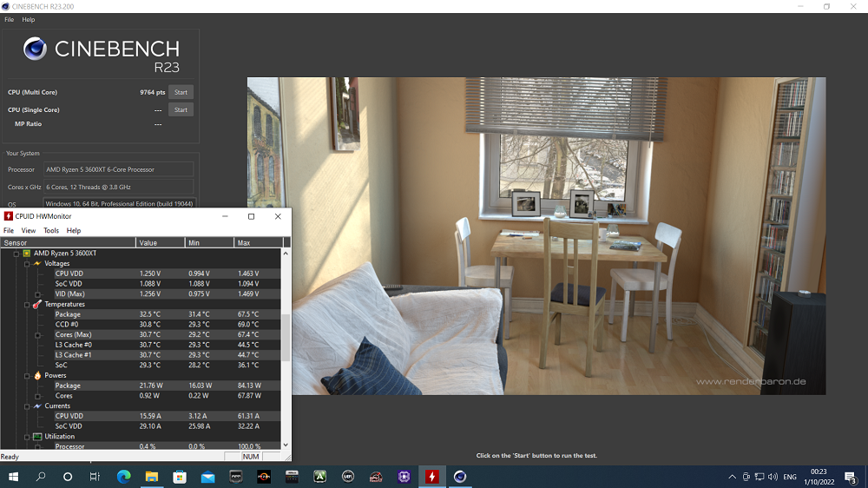Open Task View on the taskbar

coord(95,477)
